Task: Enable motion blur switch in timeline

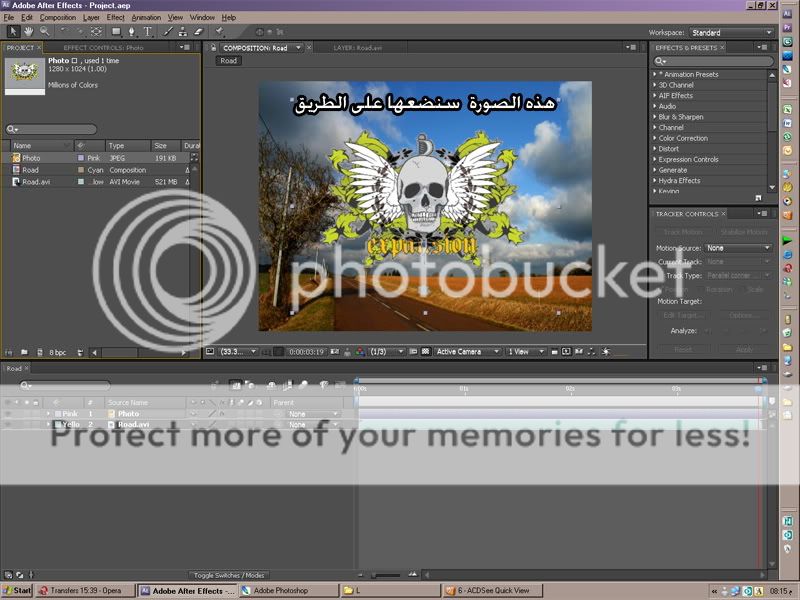Action: click(303, 385)
